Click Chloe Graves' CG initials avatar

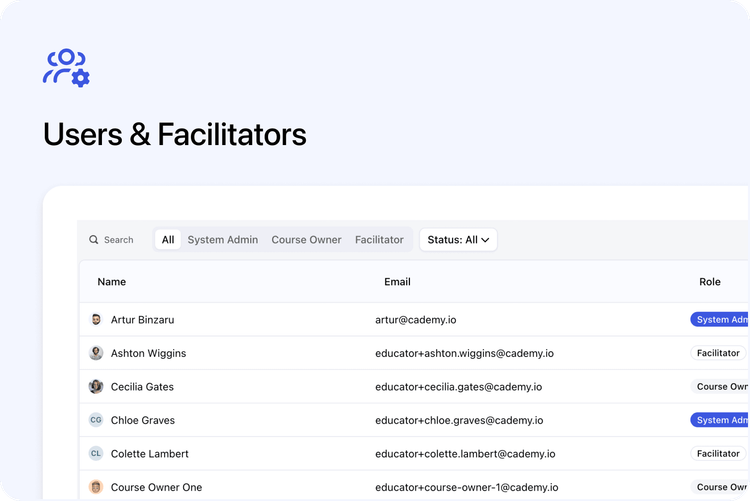96,420
